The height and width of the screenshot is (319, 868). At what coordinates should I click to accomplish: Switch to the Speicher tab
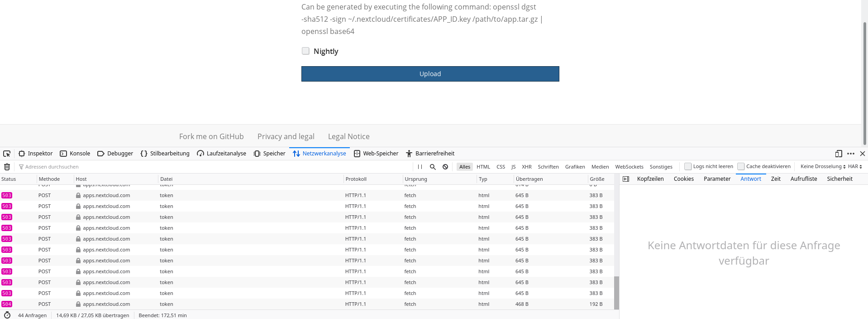click(269, 154)
